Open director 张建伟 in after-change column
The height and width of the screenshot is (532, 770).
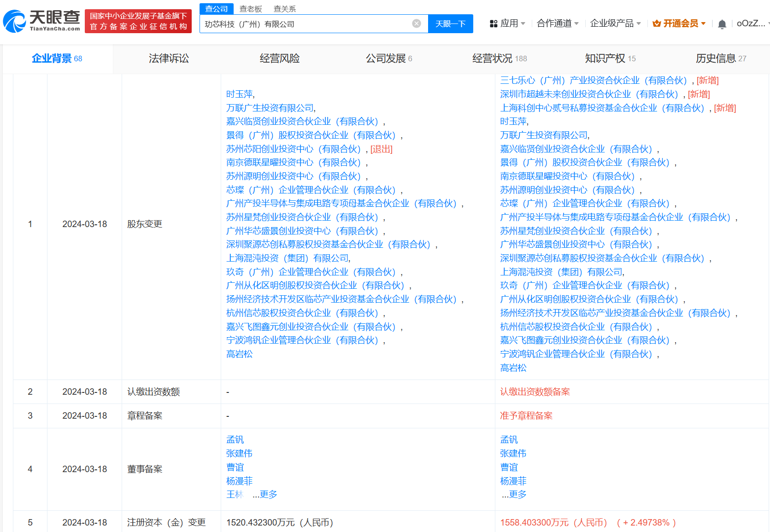[x=513, y=454]
